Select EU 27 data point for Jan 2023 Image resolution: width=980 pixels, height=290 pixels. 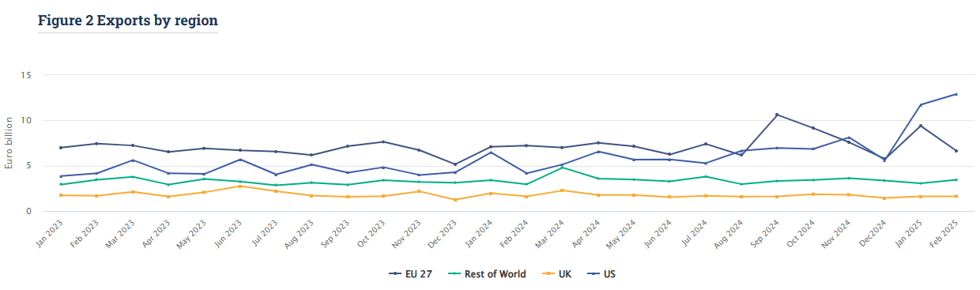[61, 148]
